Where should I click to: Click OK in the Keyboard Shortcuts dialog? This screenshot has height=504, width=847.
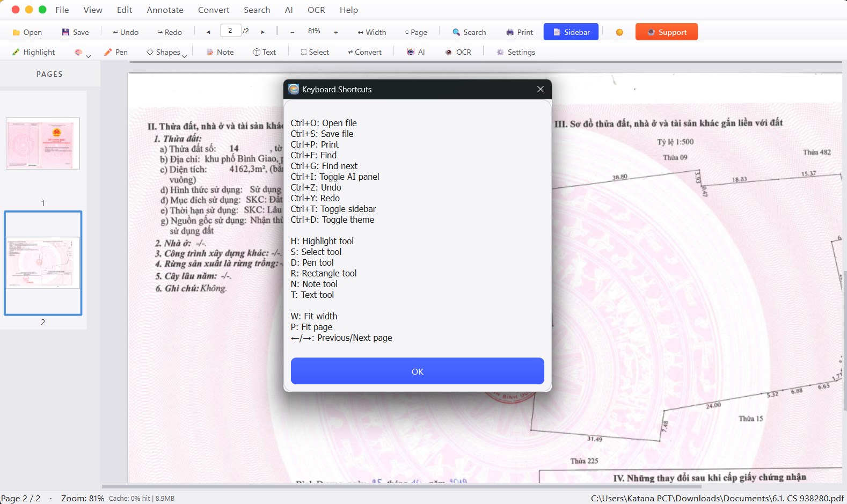tap(418, 371)
